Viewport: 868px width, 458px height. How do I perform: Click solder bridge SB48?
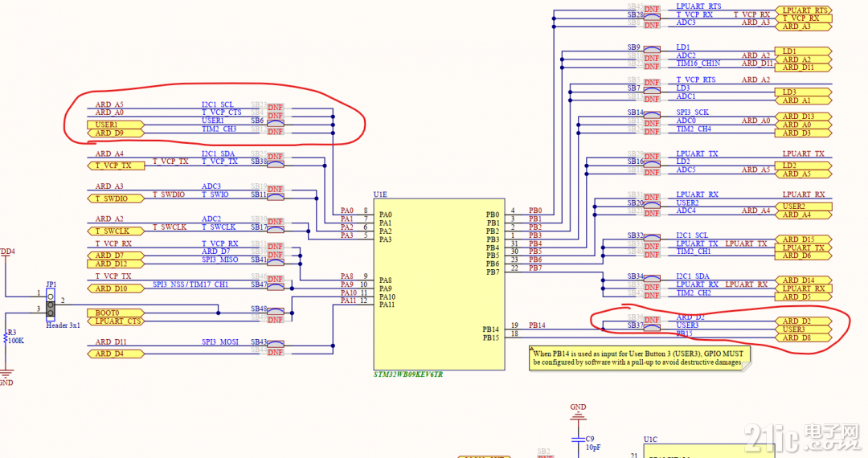click(275, 312)
